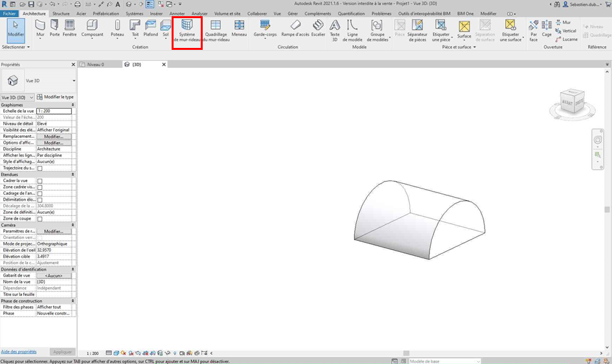Screen dimensions: 612x364
Task: Click Modifier button for Paramètres de rendu
Action: pos(54,231)
